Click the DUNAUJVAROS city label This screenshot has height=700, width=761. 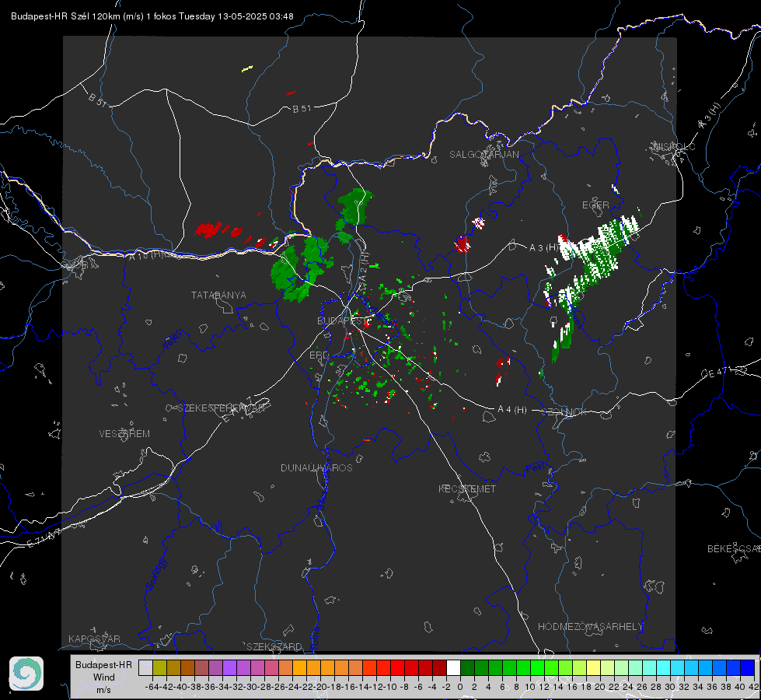[x=316, y=467]
